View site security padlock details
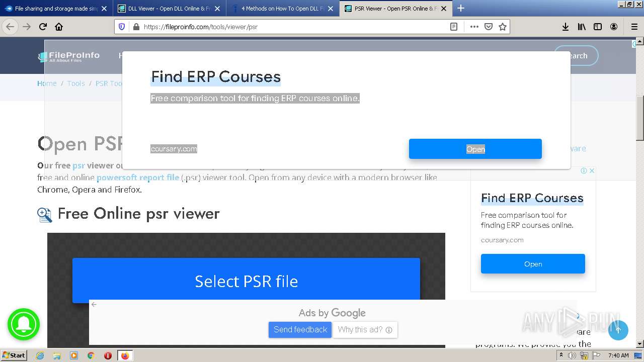Screen dimensions: 644x362 (x=136, y=27)
